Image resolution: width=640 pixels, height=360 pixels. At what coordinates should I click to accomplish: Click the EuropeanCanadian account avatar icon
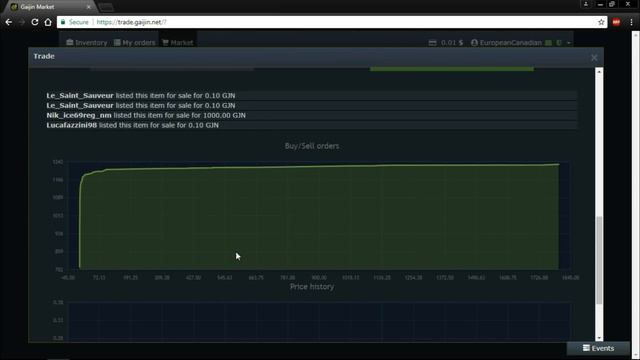[474, 43]
